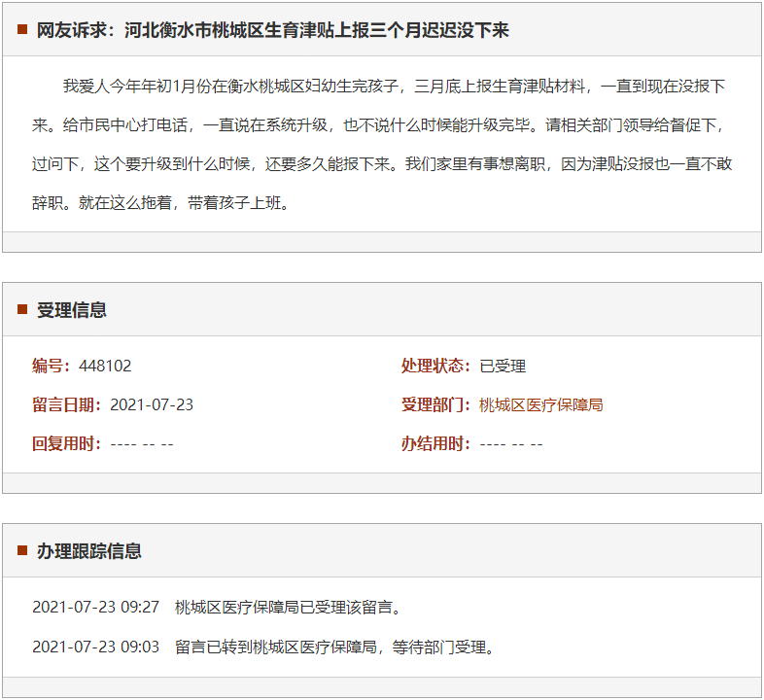
Task: Click the 编号 field label
Action: (x=51, y=366)
